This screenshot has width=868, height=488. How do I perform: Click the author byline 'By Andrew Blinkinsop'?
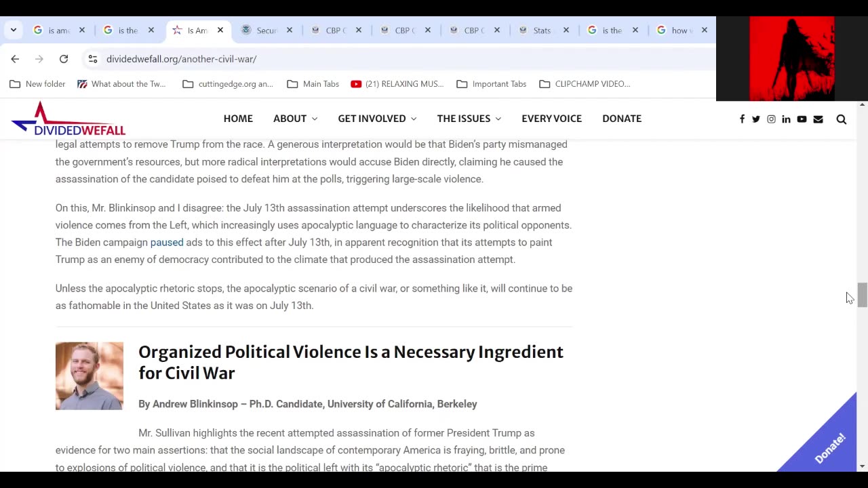point(308,404)
